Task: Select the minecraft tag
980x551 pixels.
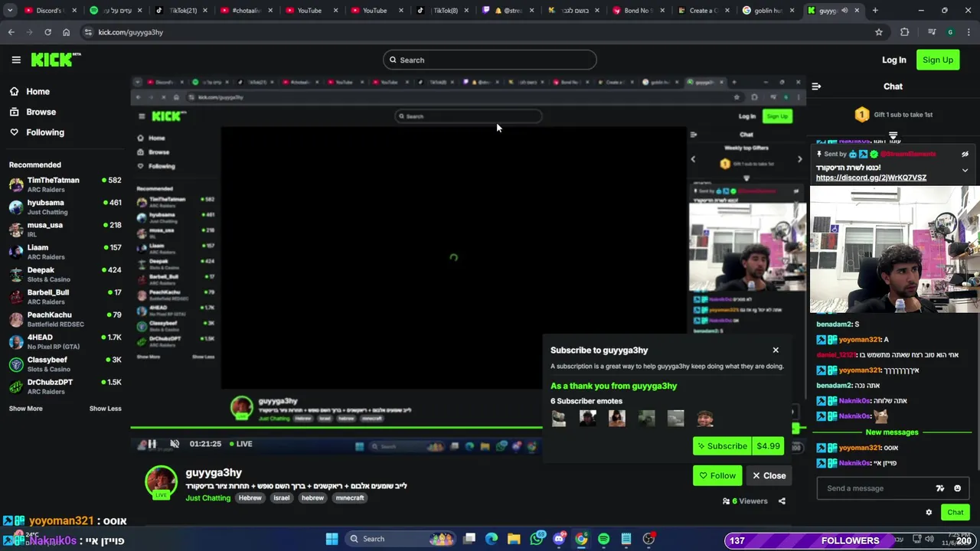Action: coord(350,498)
